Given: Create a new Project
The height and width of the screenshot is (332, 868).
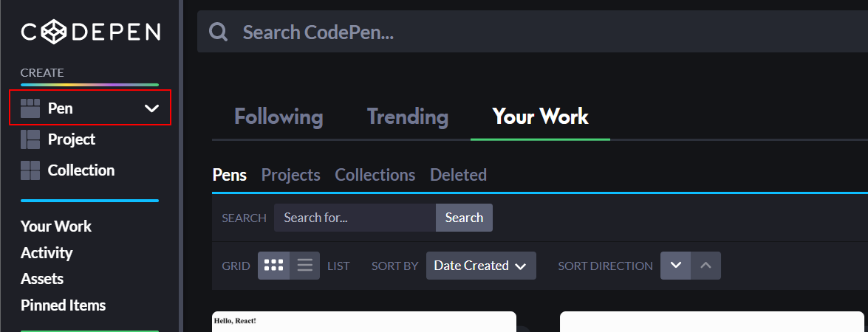Looking at the screenshot, I should coord(72,139).
